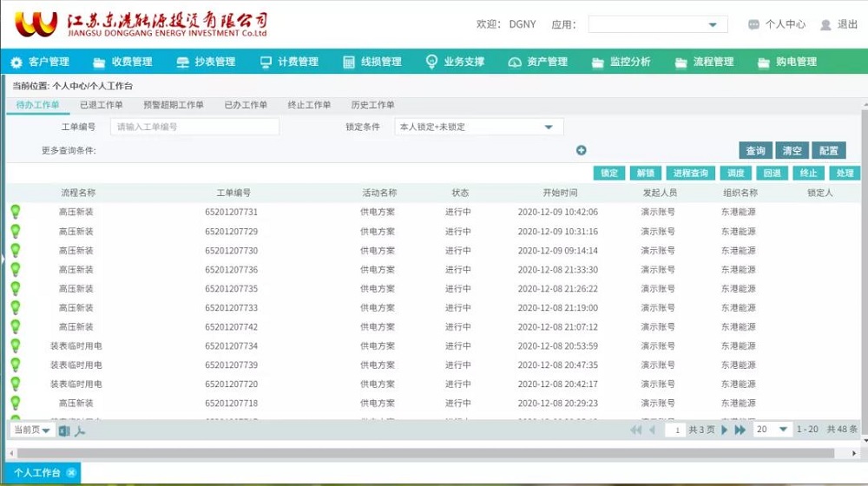Image resolution: width=868 pixels, height=486 pixels.
Task: Expand the 锁定条件 dropdown
Action: (x=549, y=128)
